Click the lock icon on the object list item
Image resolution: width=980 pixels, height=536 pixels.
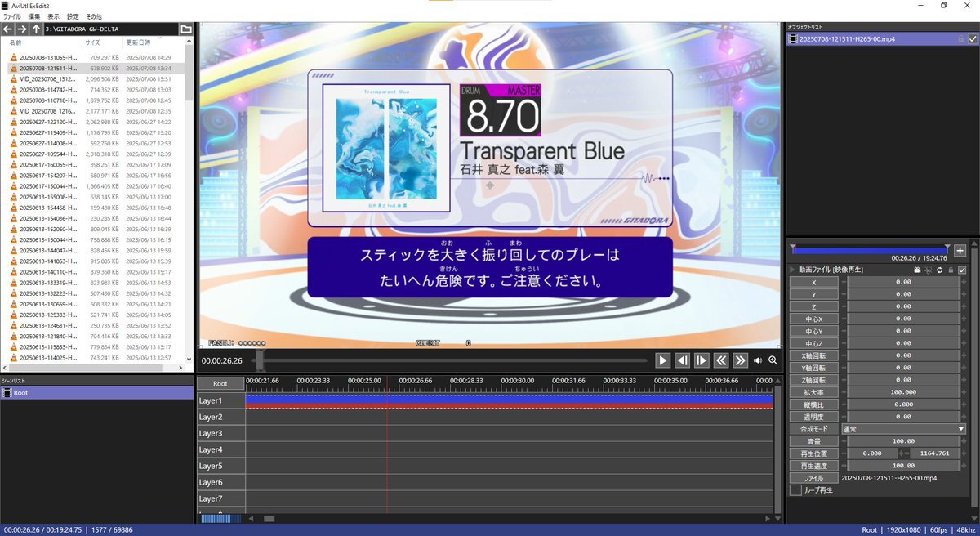(960, 38)
